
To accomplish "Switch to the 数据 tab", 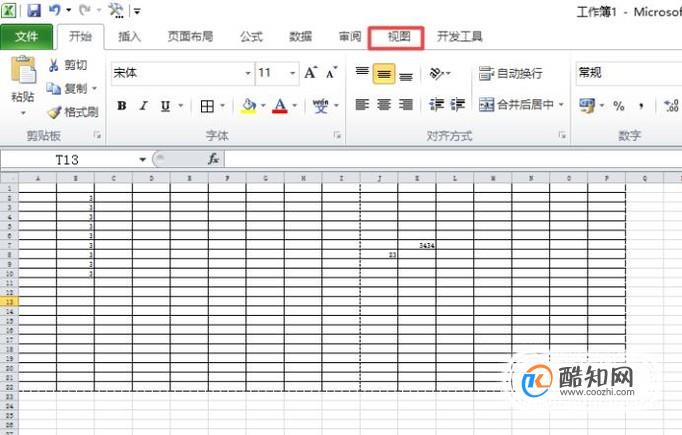I will 301,37.
